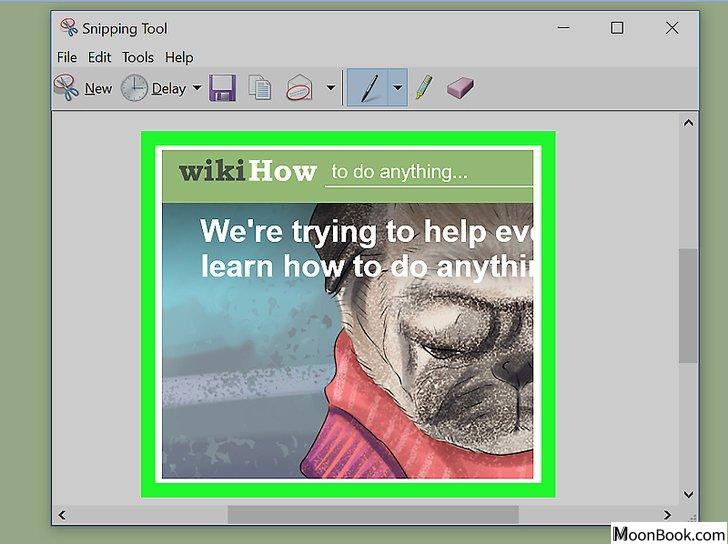728x544 pixels.
Task: Click the Snipping Tool title bar icon
Action: pos(69,27)
